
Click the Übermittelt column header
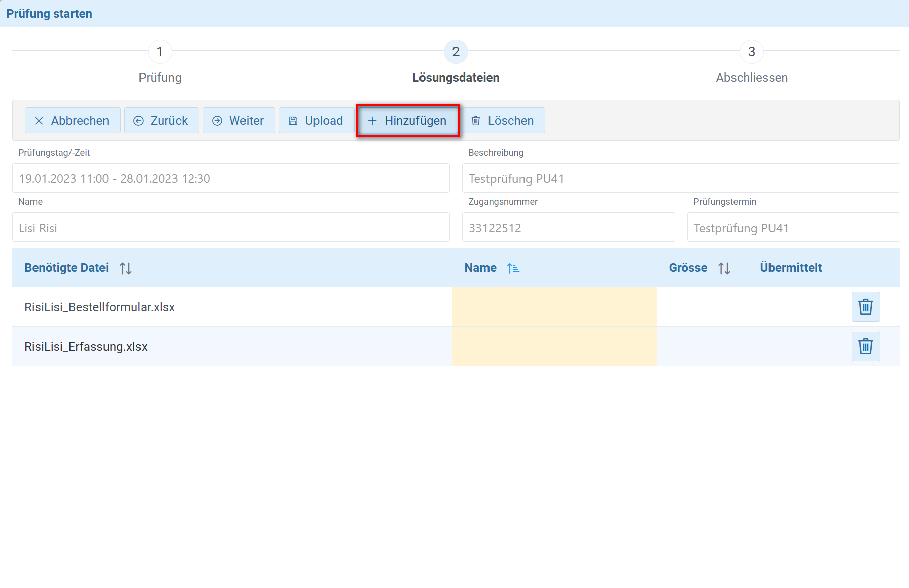(791, 268)
